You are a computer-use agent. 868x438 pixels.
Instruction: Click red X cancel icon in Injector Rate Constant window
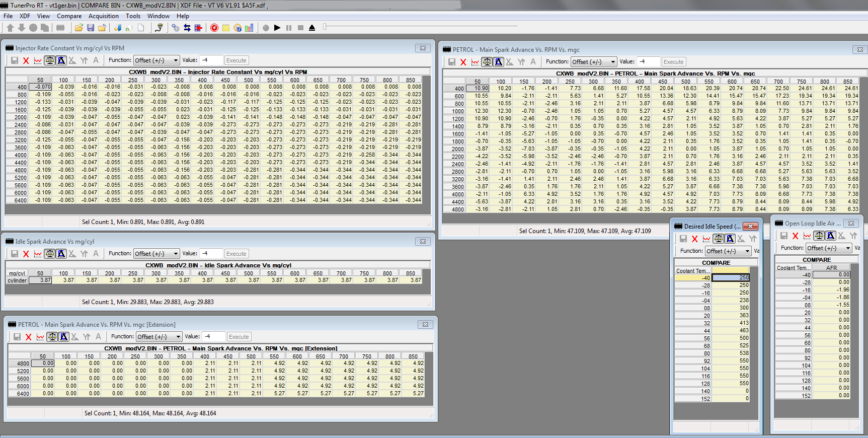coord(26,60)
